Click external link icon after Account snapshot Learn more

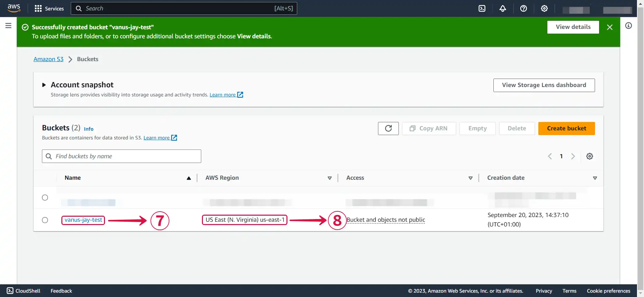point(240,95)
